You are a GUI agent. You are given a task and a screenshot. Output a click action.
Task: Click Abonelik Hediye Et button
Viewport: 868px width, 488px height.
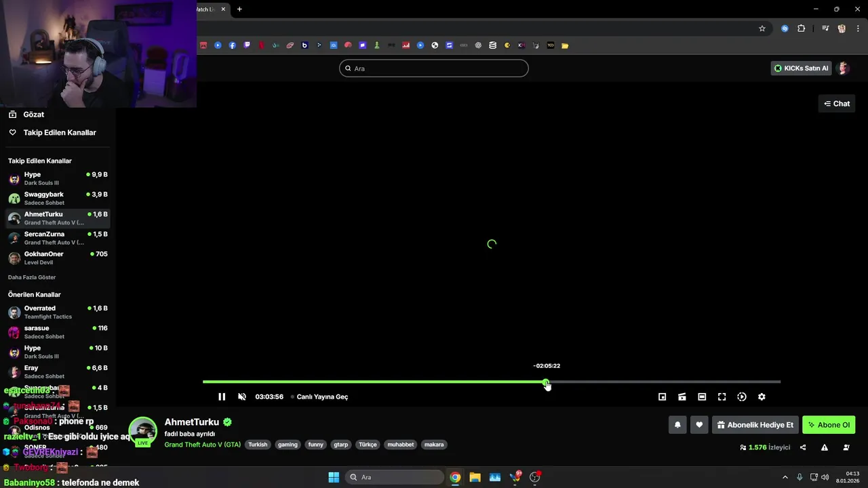[x=755, y=425]
